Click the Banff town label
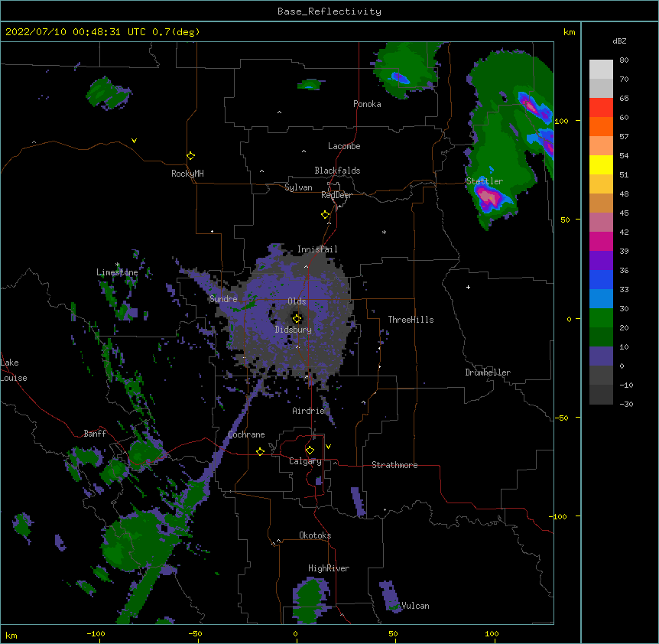 (x=95, y=434)
